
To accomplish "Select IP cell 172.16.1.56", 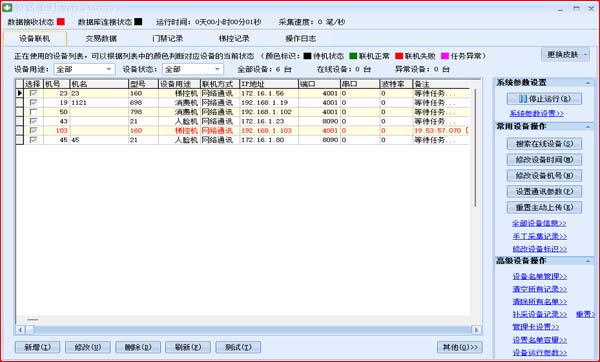I will coord(269,93).
